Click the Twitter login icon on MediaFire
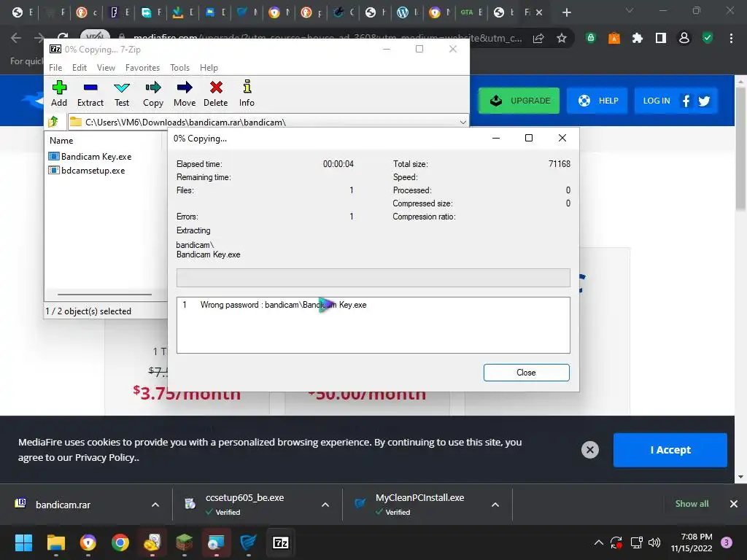Viewport: 747px width, 560px height. point(704,101)
